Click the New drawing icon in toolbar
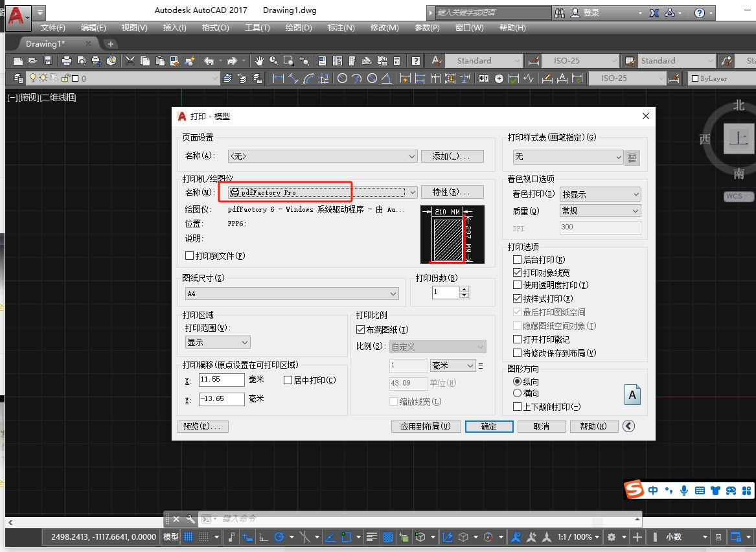Image resolution: width=756 pixels, height=552 pixels. (x=18, y=61)
